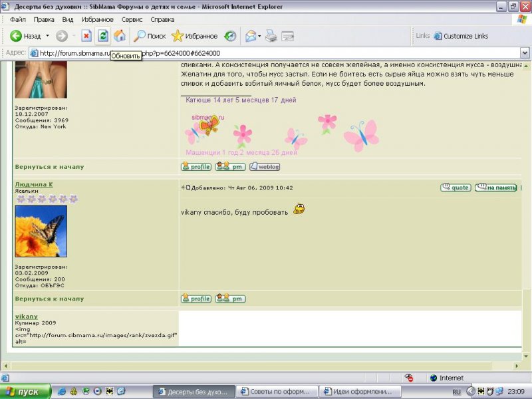This screenshot has height=399, width=532.
Task: Expand the Mail button dropdown arrow
Action: (260, 36)
